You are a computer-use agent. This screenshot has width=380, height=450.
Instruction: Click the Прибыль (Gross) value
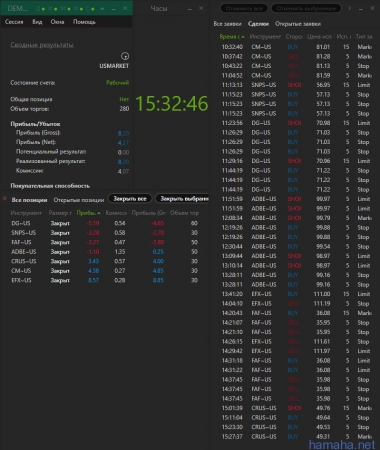coord(123,133)
